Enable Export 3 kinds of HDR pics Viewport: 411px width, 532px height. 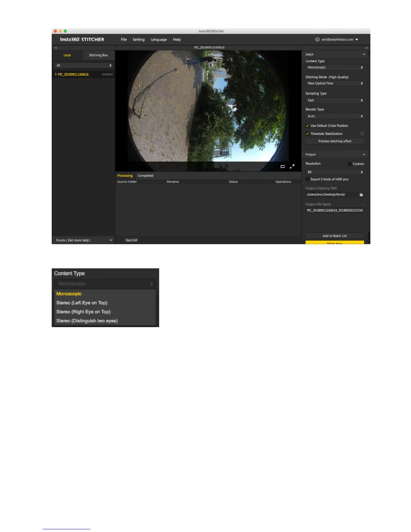307,179
